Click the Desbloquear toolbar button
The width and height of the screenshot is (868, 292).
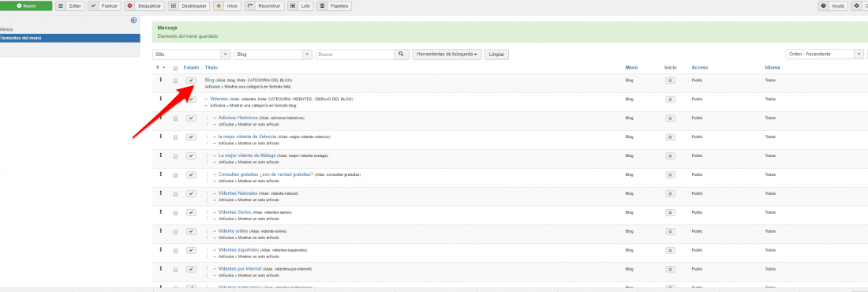(x=189, y=6)
